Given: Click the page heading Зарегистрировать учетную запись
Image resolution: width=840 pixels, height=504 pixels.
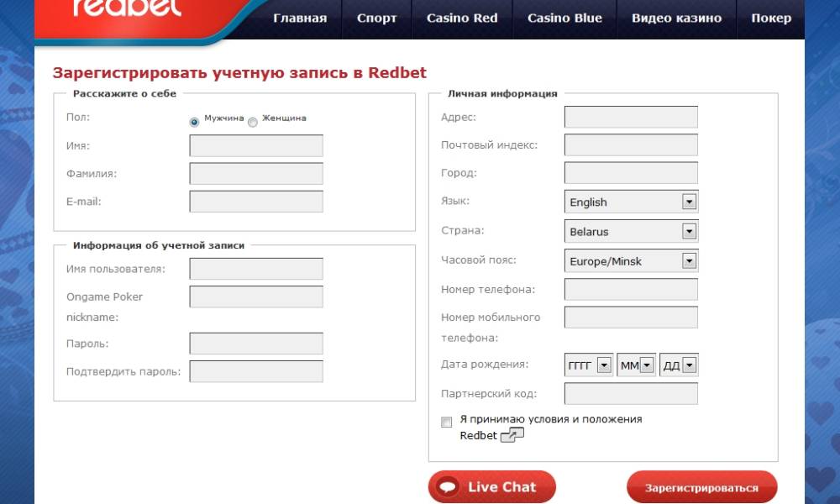Looking at the screenshot, I should pyautogui.click(x=239, y=73).
